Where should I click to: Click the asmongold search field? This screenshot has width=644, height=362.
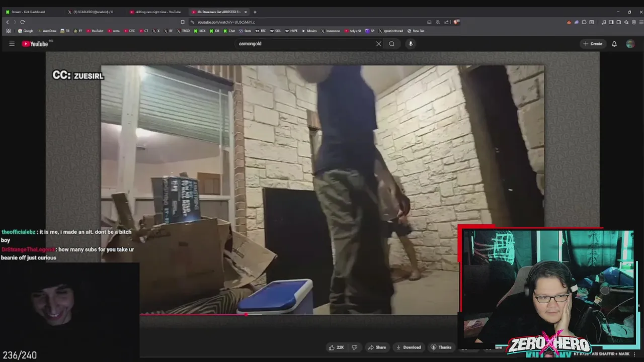coord(305,44)
